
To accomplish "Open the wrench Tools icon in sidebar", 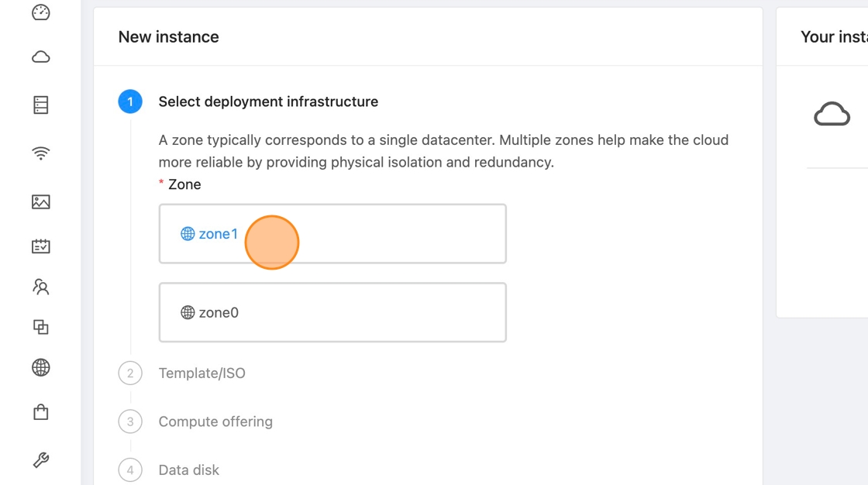I will click(41, 460).
